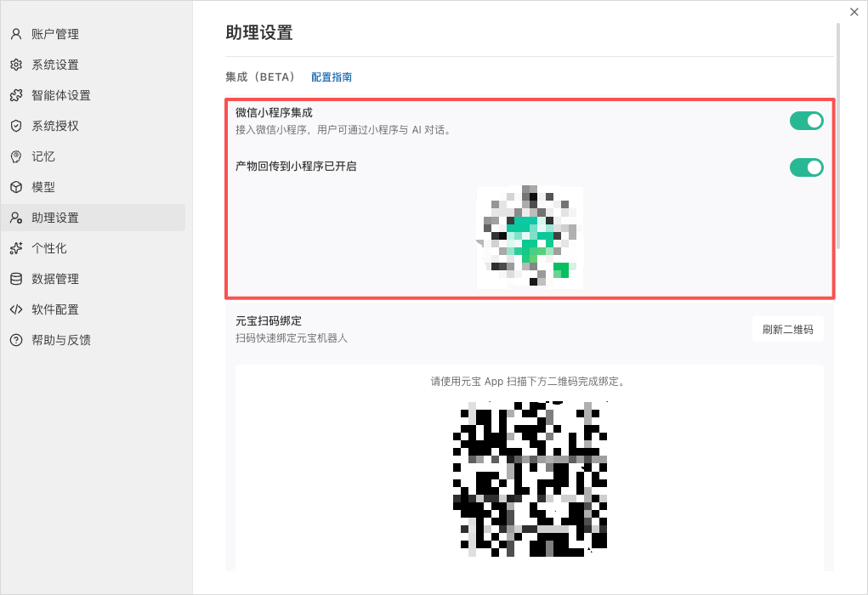Click the 集成（BETA）section label
Image resolution: width=868 pixels, height=595 pixels.
(261, 77)
